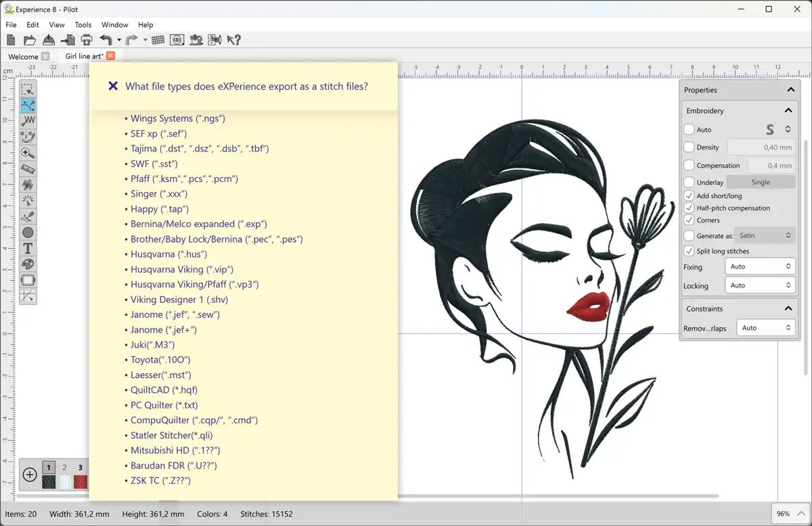Click the sewing machine toolbar icon
Viewport: 812px width, 526px height.
point(196,41)
